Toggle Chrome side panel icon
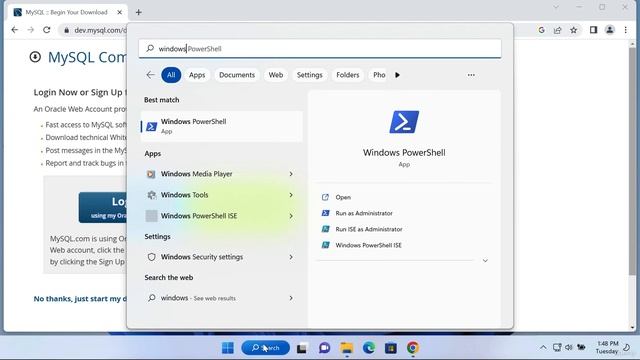640x360 pixels. tap(593, 30)
